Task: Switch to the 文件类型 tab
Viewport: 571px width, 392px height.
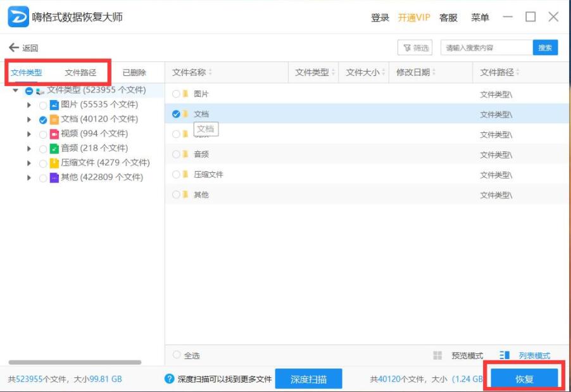Action: click(26, 72)
